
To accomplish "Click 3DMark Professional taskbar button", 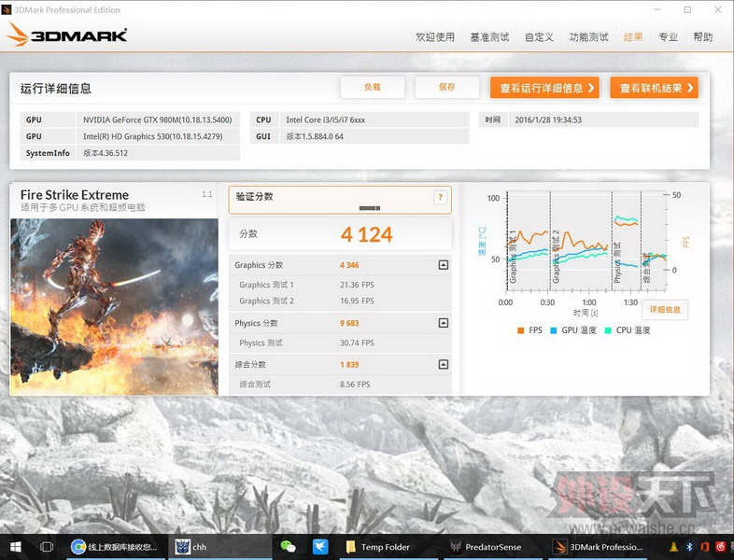I will (x=600, y=547).
